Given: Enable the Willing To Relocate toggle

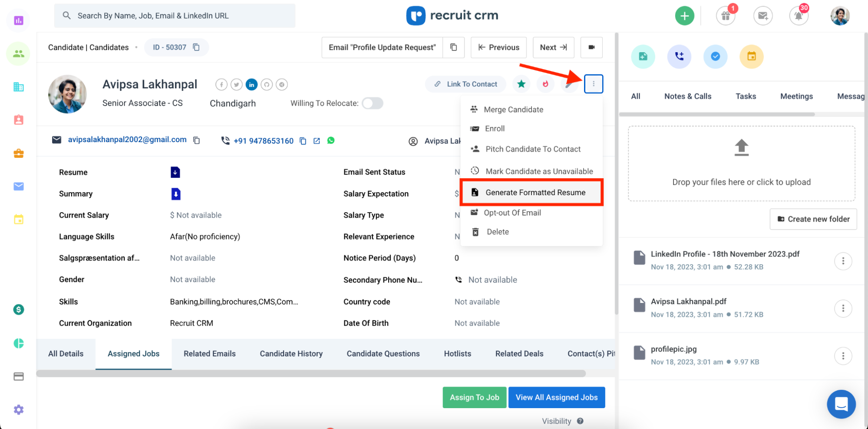Looking at the screenshot, I should point(372,103).
